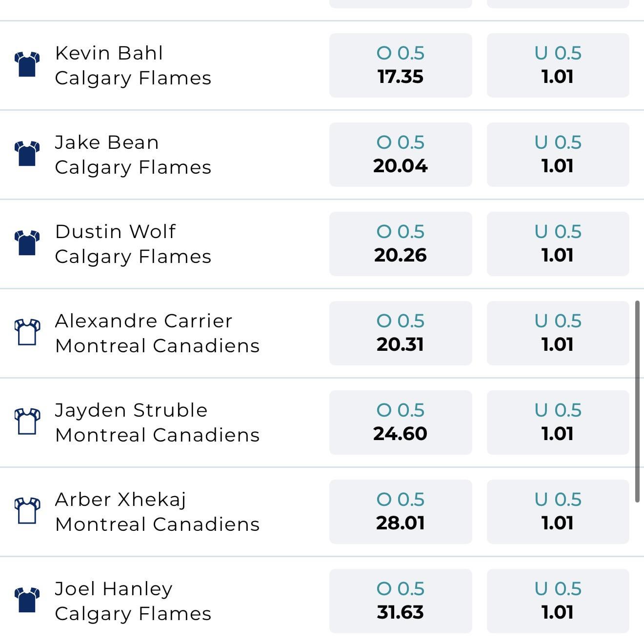Screen dimensions: 644x644
Task: Select Alexandre Carrier Over 0.5 at 20.31
Action: click(401, 333)
